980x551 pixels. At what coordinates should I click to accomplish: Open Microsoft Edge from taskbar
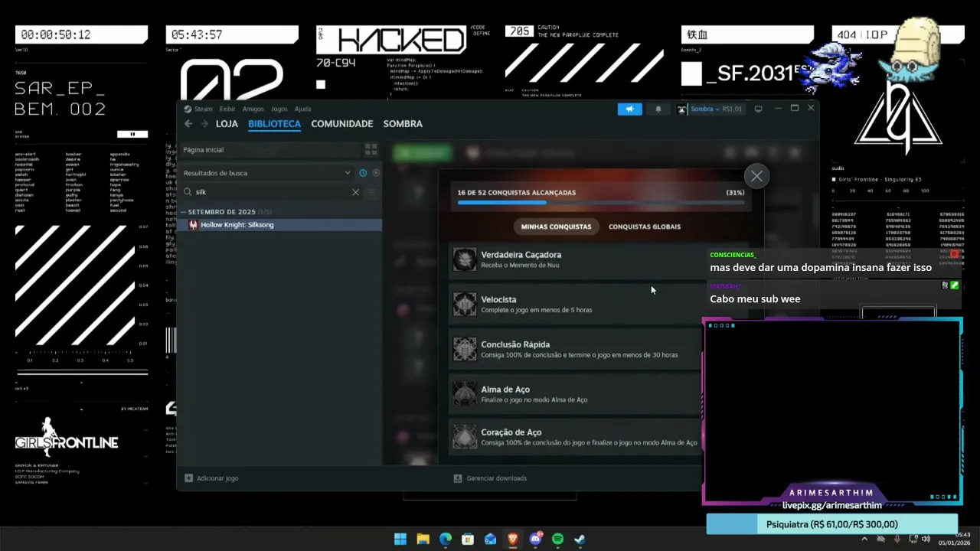(x=446, y=540)
